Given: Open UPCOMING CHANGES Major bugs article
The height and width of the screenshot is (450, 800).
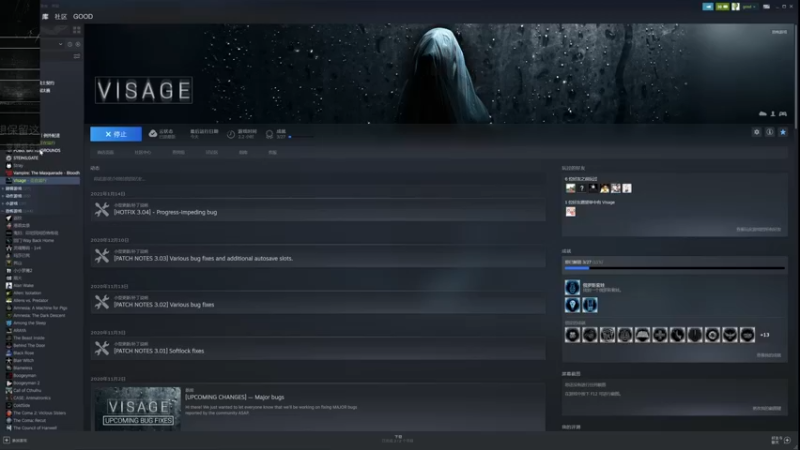Looking at the screenshot, I should click(235, 397).
